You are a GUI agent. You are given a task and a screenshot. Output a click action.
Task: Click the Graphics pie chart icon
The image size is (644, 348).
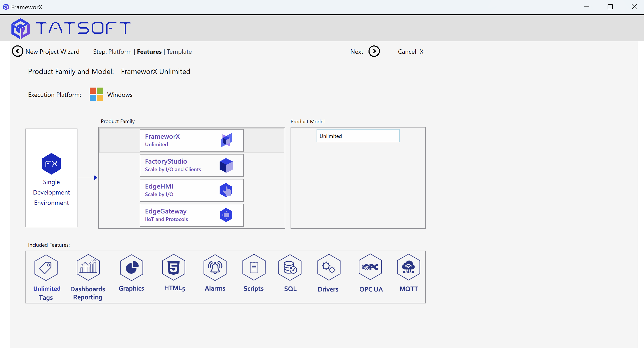(132, 267)
